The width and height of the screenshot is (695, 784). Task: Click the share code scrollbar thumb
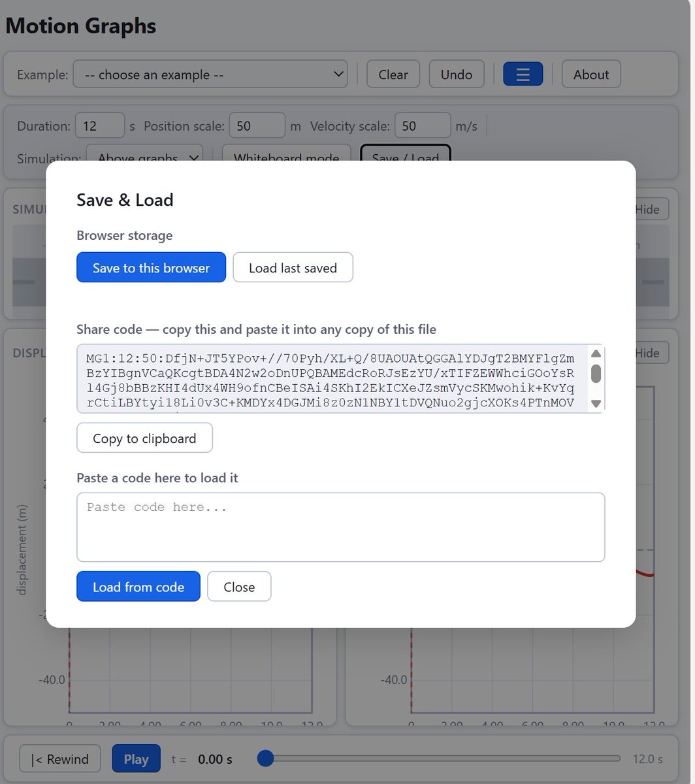click(596, 374)
